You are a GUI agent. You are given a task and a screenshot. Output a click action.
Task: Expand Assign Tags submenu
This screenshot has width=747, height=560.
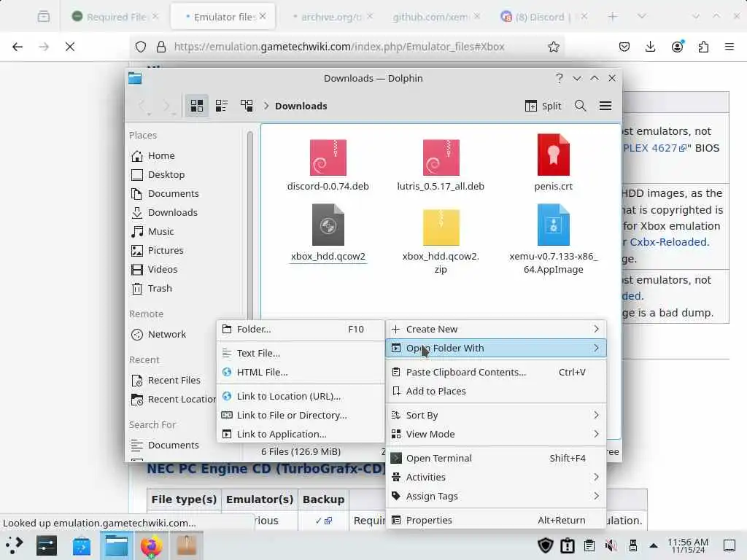point(495,496)
